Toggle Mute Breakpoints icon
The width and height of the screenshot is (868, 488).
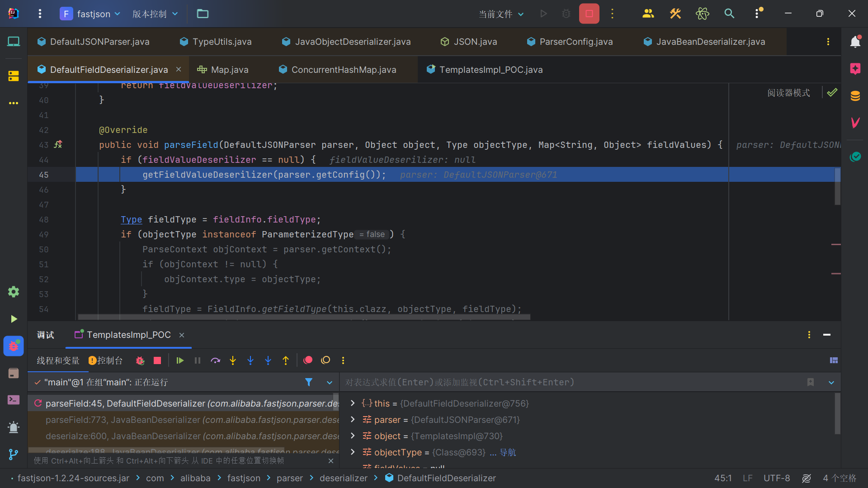[325, 360]
